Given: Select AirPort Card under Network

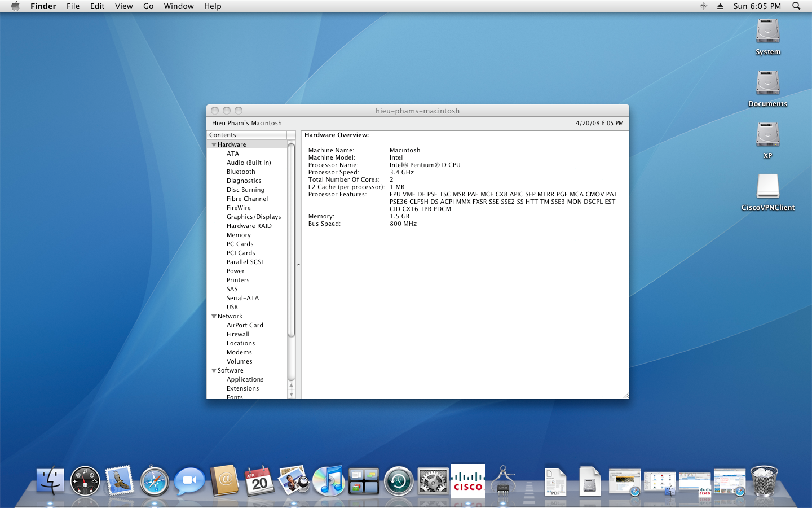Looking at the screenshot, I should [245, 325].
